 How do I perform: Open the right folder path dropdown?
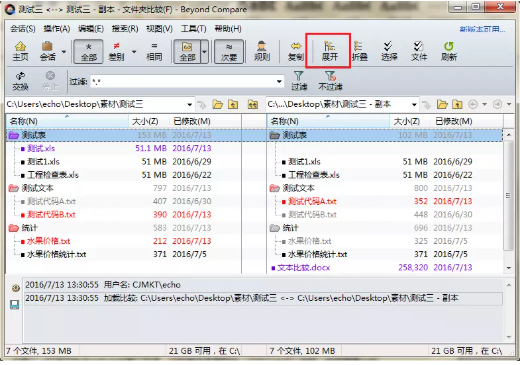pos(414,105)
